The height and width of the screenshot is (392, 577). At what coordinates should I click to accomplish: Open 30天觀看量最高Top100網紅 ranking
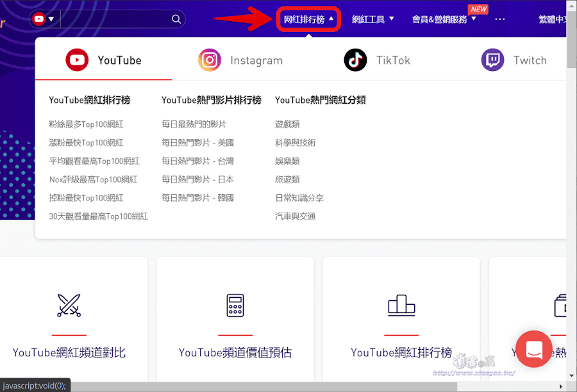tap(98, 216)
